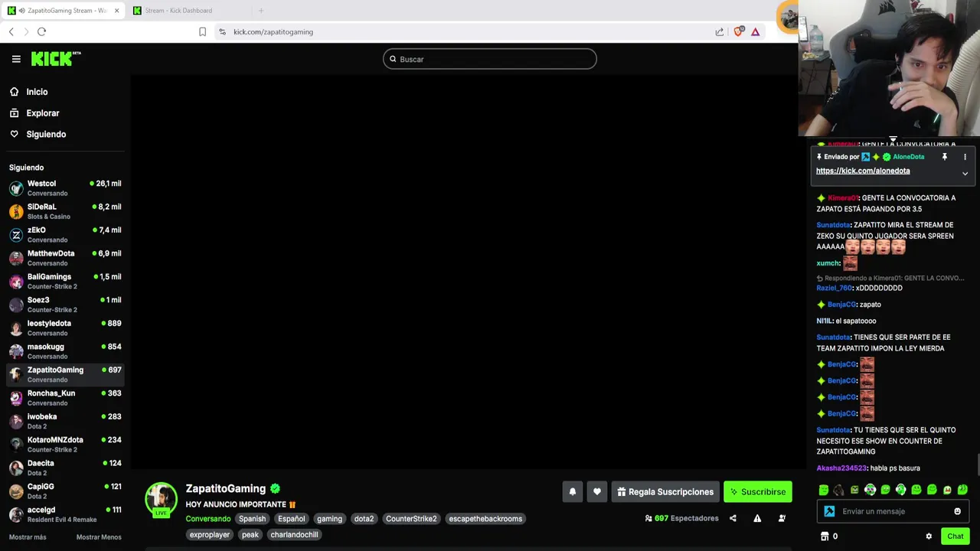The height and width of the screenshot is (551, 980).
Task: Open accelgd channel in sidebar
Action: 65,514
